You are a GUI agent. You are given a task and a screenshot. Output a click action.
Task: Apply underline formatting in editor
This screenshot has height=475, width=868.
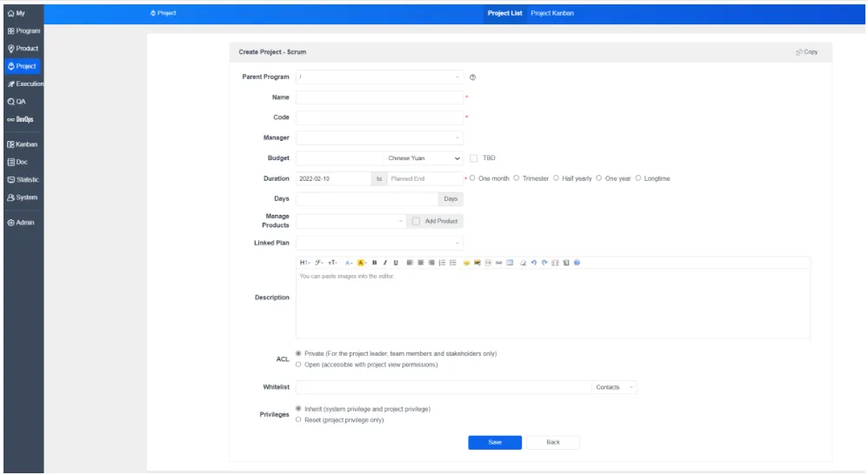395,263
